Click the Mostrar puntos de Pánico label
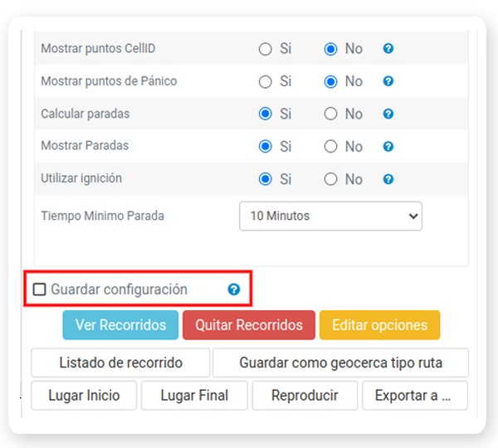 pos(109,81)
